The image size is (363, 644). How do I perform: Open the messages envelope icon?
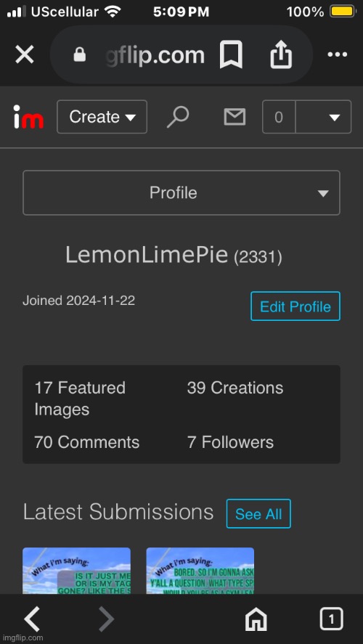click(234, 117)
